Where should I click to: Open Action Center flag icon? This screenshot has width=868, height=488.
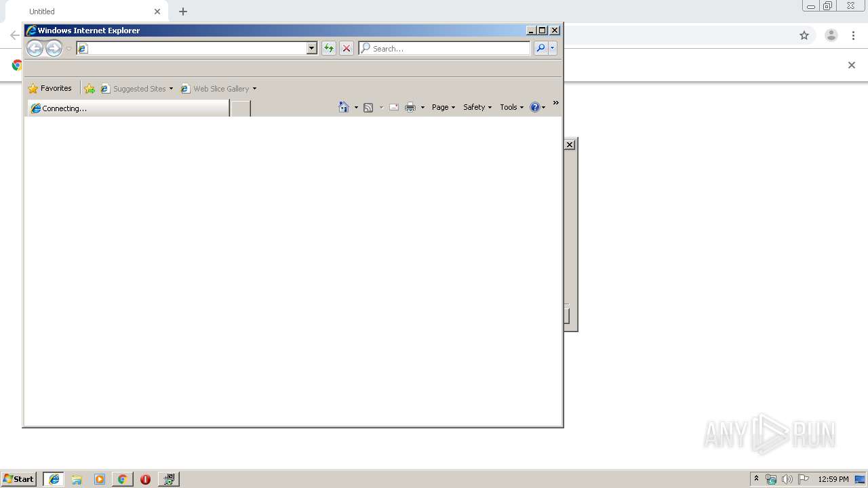click(804, 479)
